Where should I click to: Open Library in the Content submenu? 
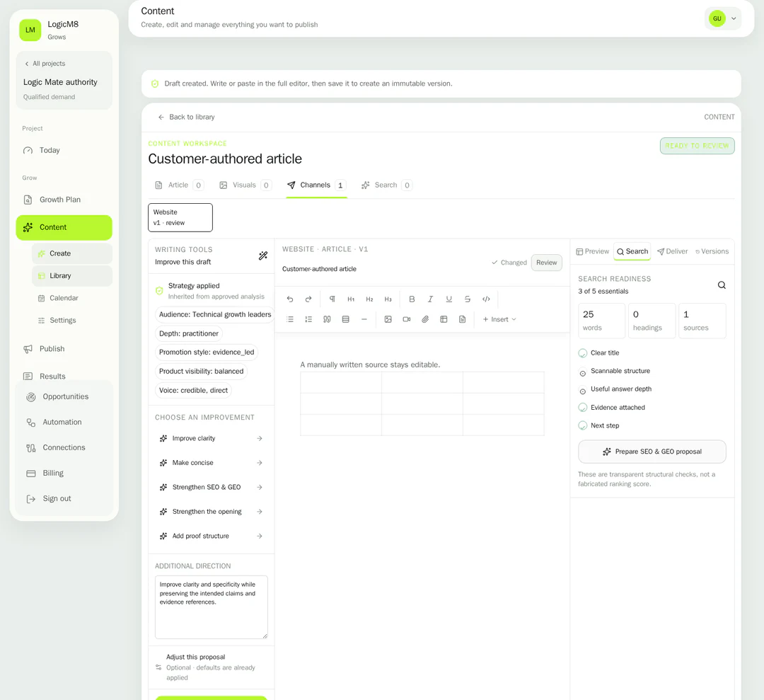[72, 276]
